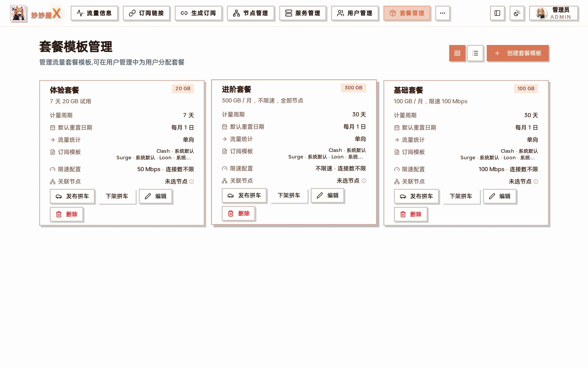The height and width of the screenshot is (368, 588).
Task: Open the 流量信息 navigation tab
Action: tap(94, 13)
